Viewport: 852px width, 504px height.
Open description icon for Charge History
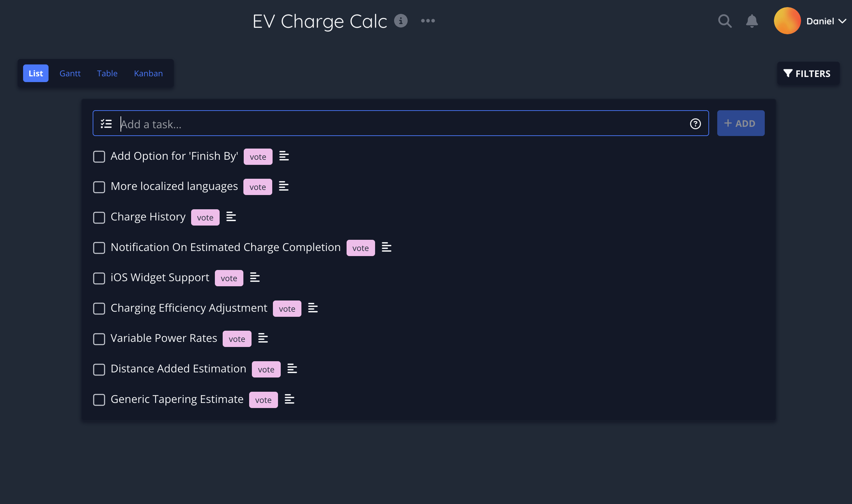pos(231,217)
